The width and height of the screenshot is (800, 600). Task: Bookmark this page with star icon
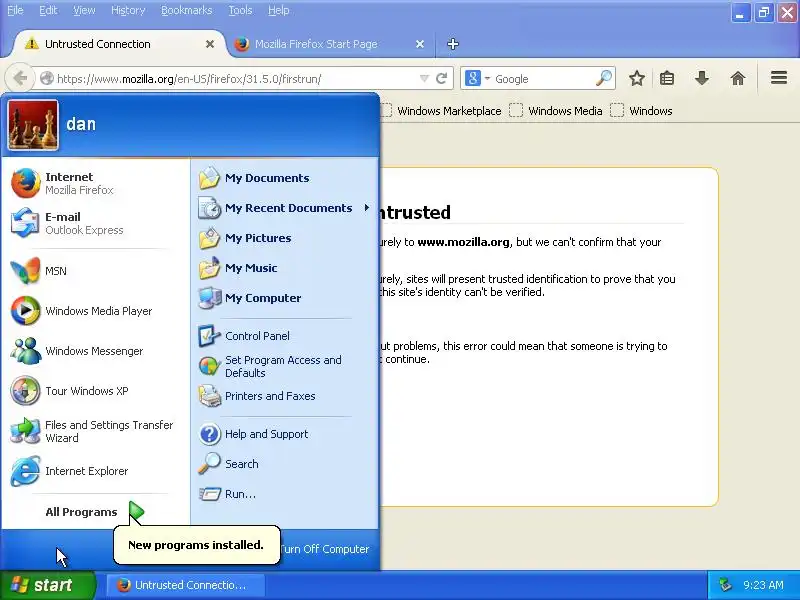pos(636,79)
